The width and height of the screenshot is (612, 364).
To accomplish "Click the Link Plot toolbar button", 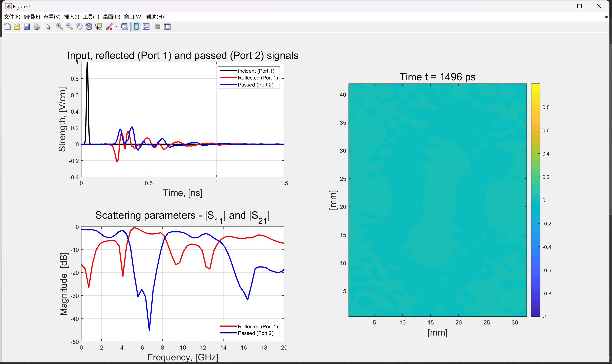I will pyautogui.click(x=125, y=27).
